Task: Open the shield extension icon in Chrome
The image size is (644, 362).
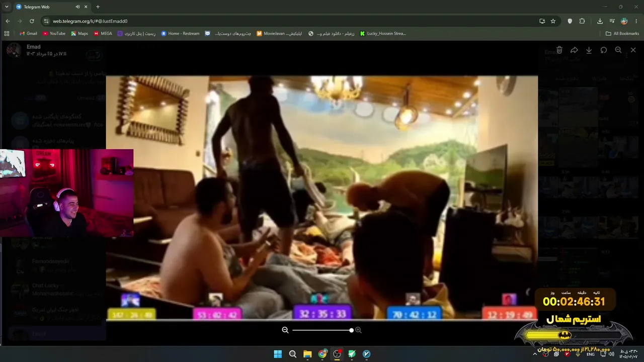Action: [x=570, y=21]
